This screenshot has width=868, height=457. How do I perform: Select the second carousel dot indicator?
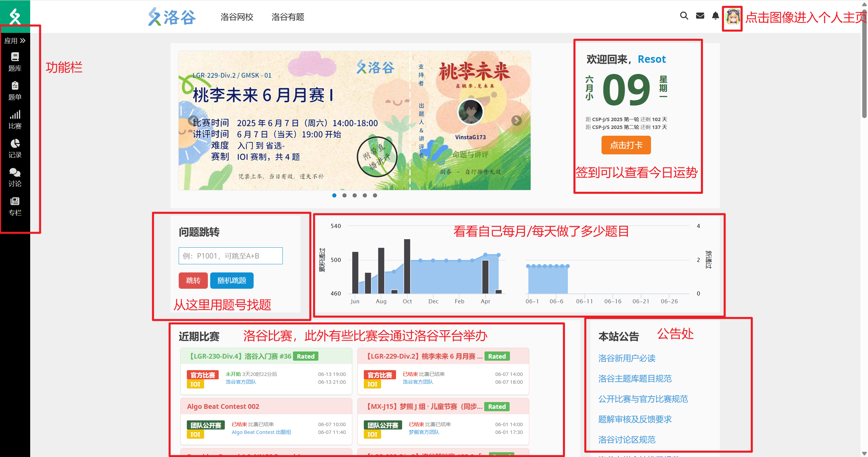tap(344, 195)
